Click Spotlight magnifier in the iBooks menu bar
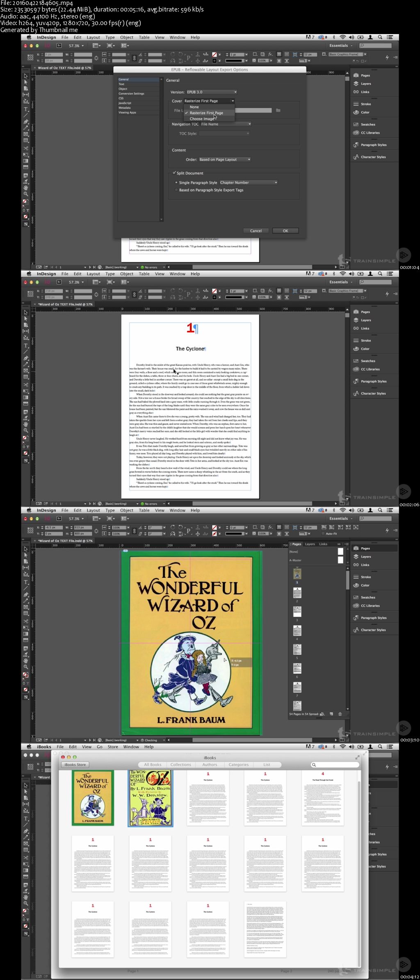The height and width of the screenshot is (980, 420). (380, 747)
